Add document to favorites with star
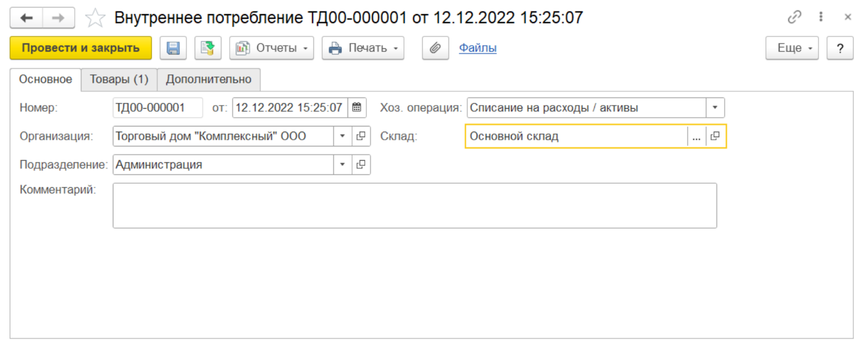 coord(95,18)
